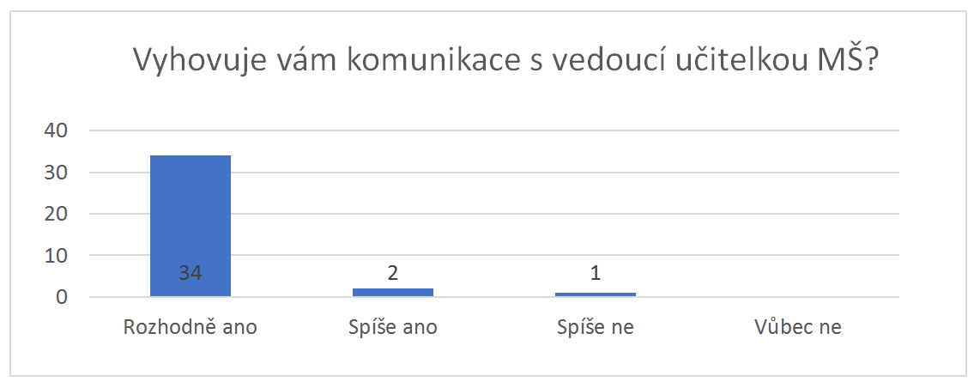
Task: Click the Spíše ano category label
Action: (x=393, y=327)
